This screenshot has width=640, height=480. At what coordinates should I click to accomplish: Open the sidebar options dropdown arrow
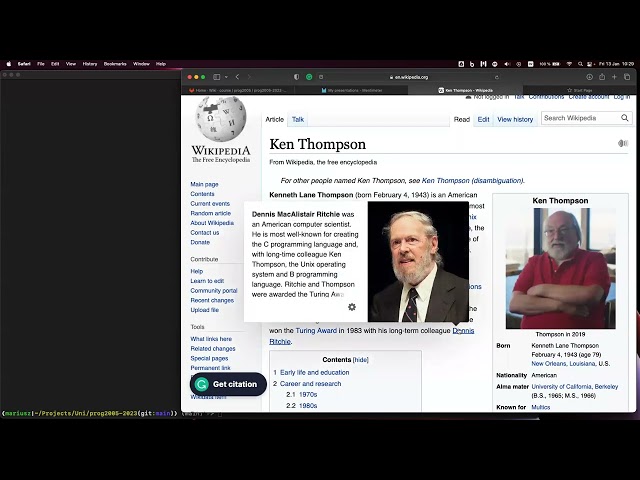(226, 77)
